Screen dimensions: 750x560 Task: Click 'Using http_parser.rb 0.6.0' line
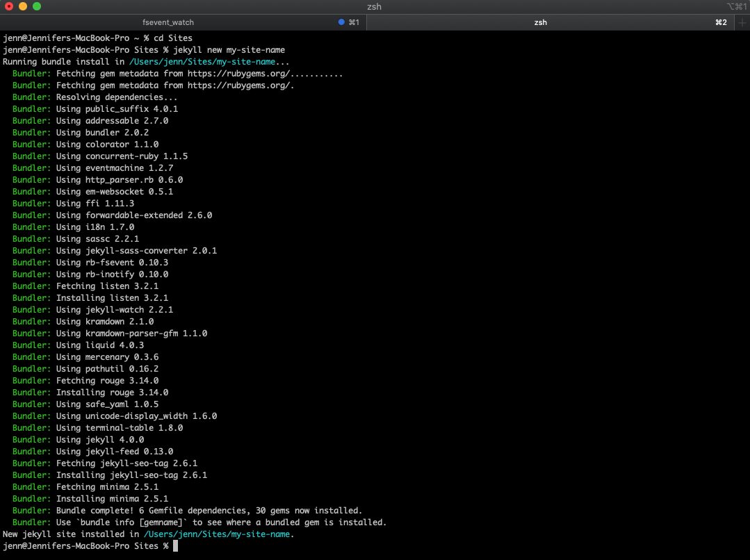120,180
